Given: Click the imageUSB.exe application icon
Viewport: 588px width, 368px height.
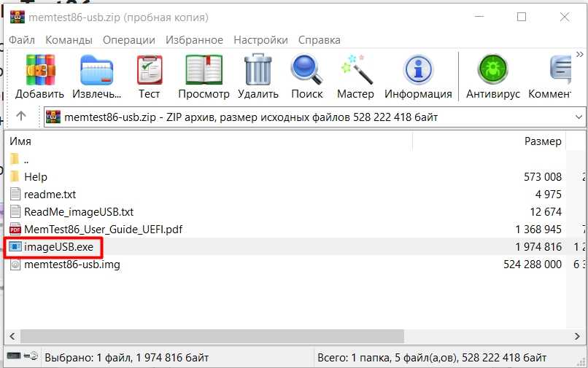Looking at the screenshot, I should [x=15, y=246].
